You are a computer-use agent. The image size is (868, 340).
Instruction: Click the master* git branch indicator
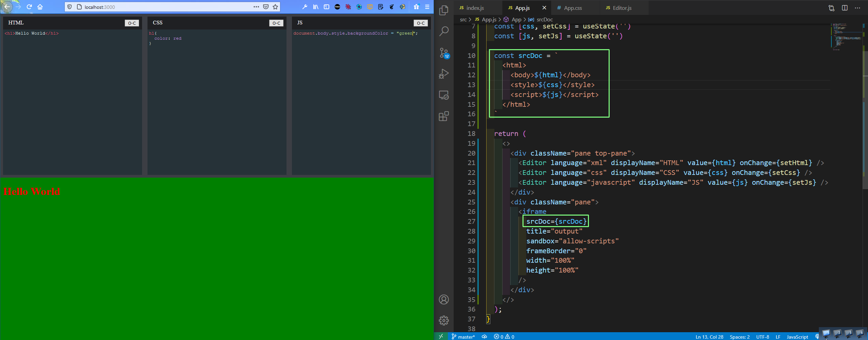click(463, 336)
